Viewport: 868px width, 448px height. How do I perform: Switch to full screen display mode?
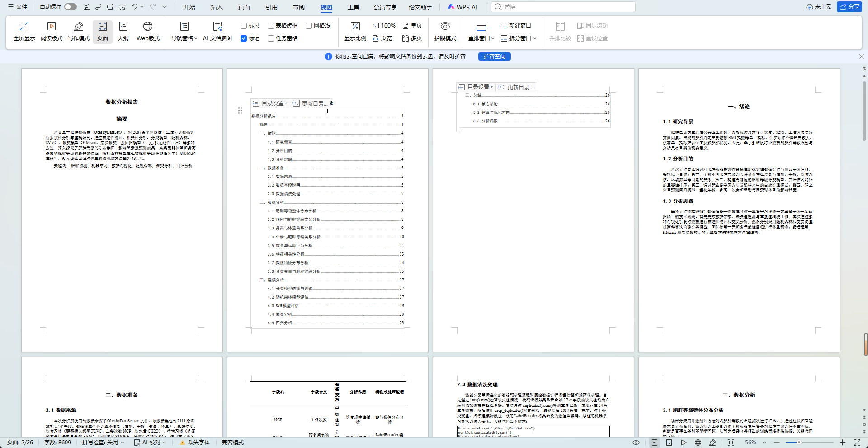(24, 32)
